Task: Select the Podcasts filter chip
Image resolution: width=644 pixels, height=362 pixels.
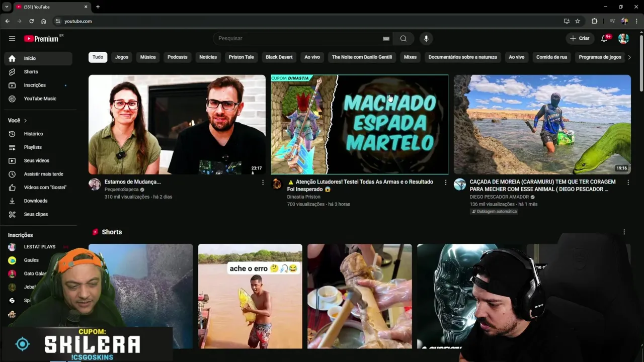Action: (x=177, y=57)
